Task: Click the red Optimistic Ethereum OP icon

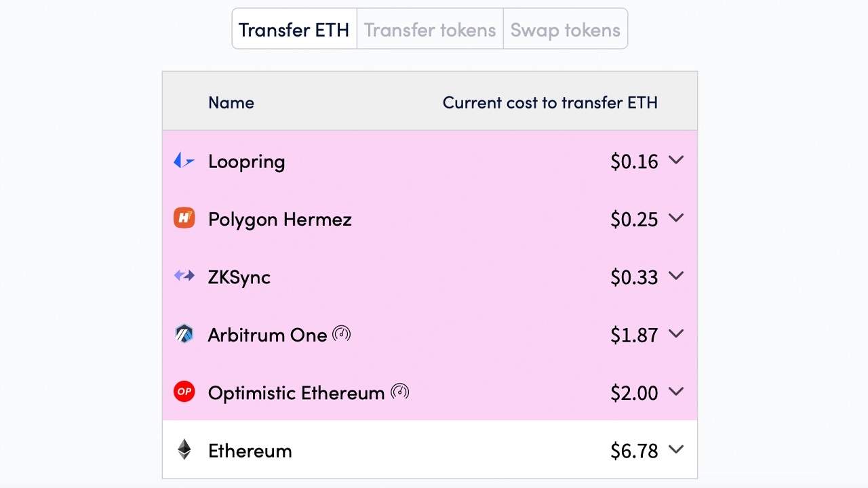Action: [x=184, y=392]
